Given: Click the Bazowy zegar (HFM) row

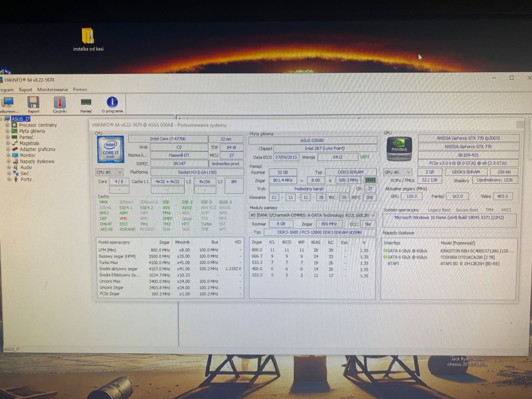Looking at the screenshot, I should tap(170, 256).
